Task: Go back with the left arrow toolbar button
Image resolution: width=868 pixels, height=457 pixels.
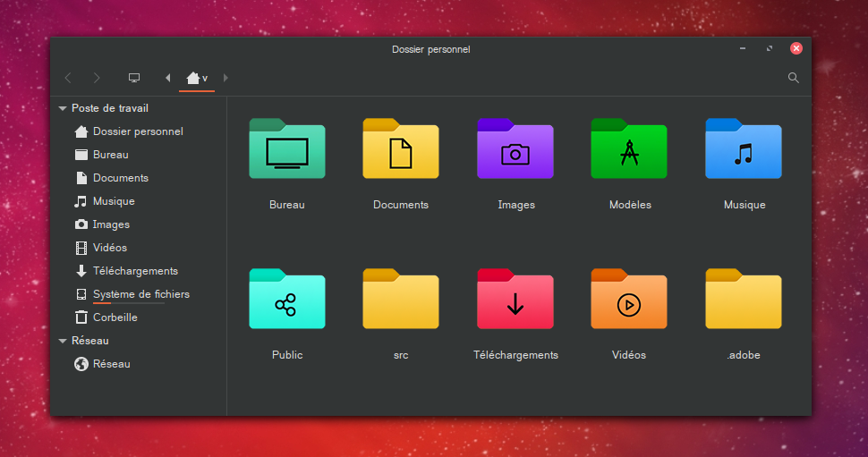Action: click(x=68, y=78)
